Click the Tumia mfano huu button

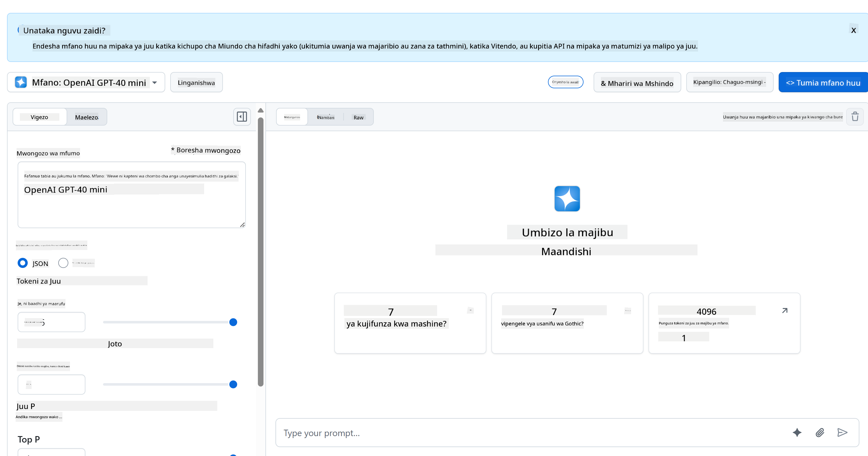(823, 82)
